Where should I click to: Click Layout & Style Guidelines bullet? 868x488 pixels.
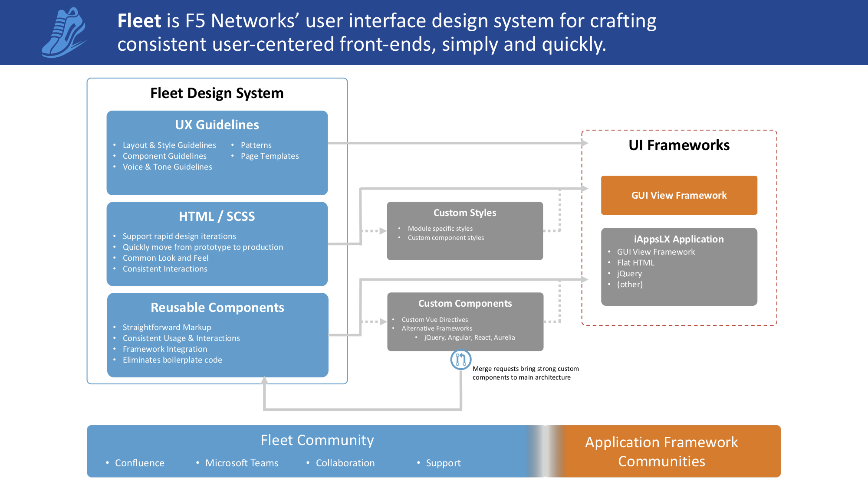point(169,145)
